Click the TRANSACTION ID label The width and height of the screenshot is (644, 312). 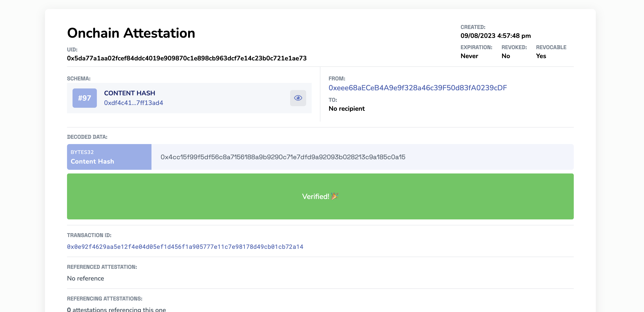89,235
